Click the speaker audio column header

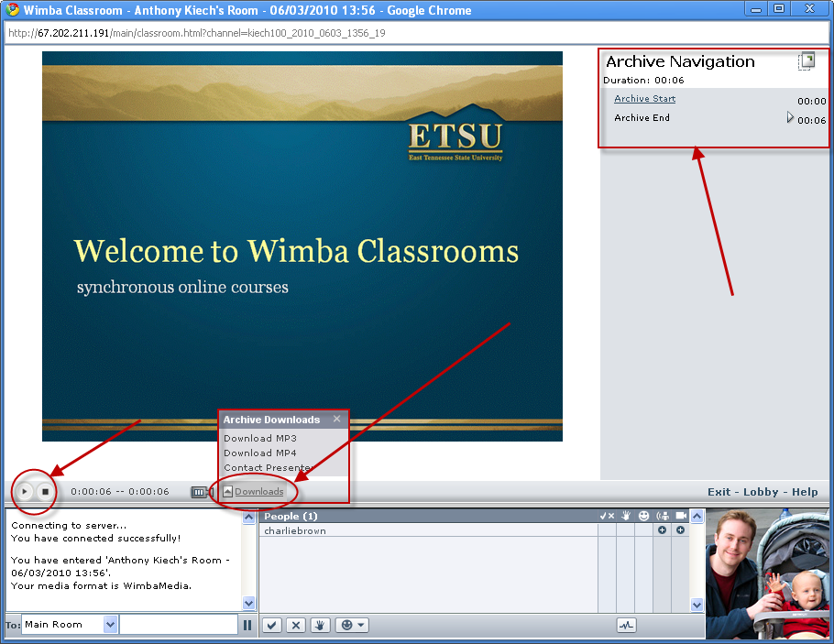tap(663, 516)
